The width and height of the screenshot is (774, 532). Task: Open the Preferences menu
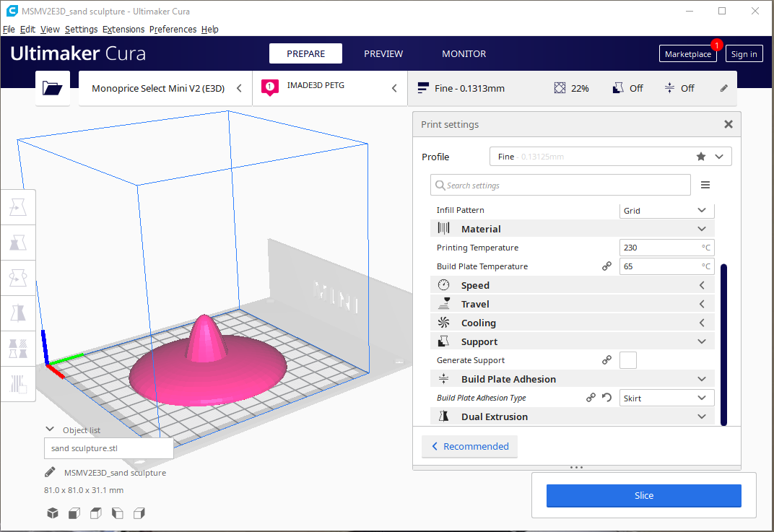tap(173, 29)
